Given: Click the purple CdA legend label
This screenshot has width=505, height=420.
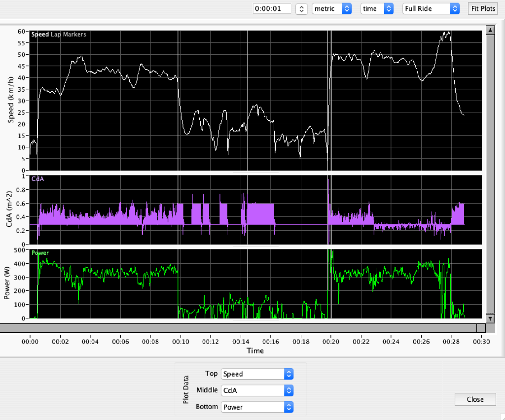Looking at the screenshot, I should click(x=37, y=179).
